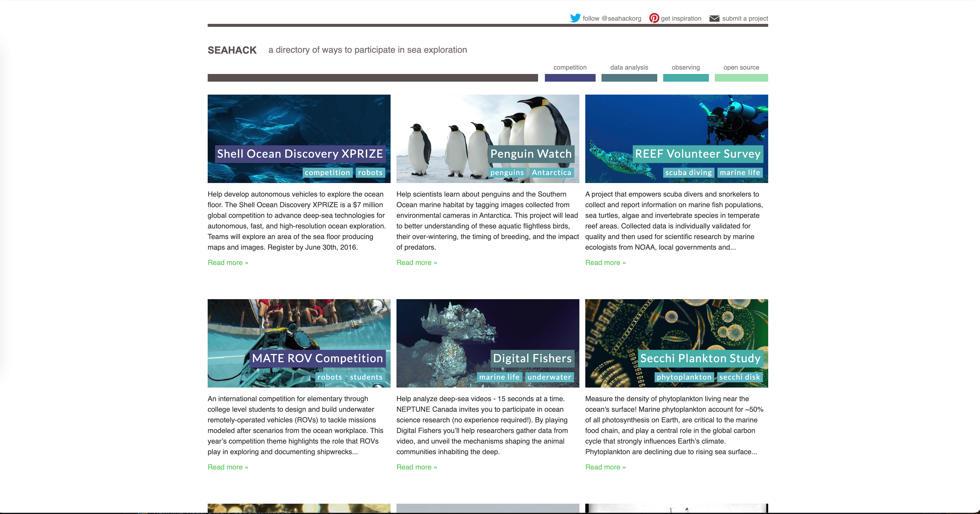
Task: Read more about Penguin Watch
Action: (416, 263)
